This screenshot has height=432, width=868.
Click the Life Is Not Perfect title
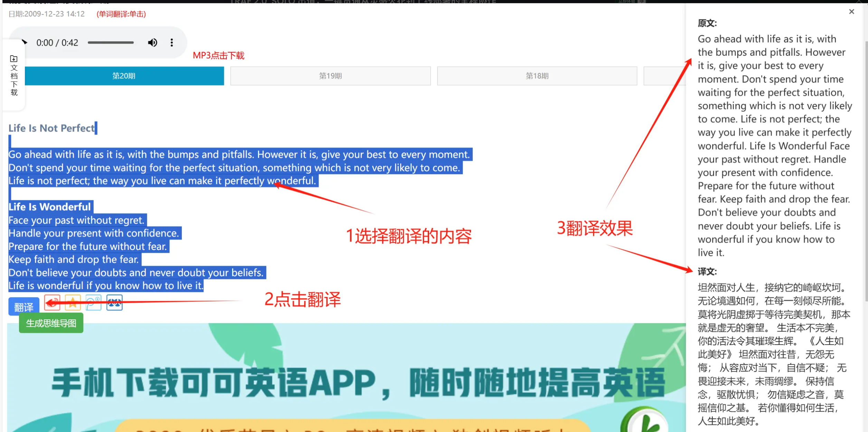[x=51, y=128]
